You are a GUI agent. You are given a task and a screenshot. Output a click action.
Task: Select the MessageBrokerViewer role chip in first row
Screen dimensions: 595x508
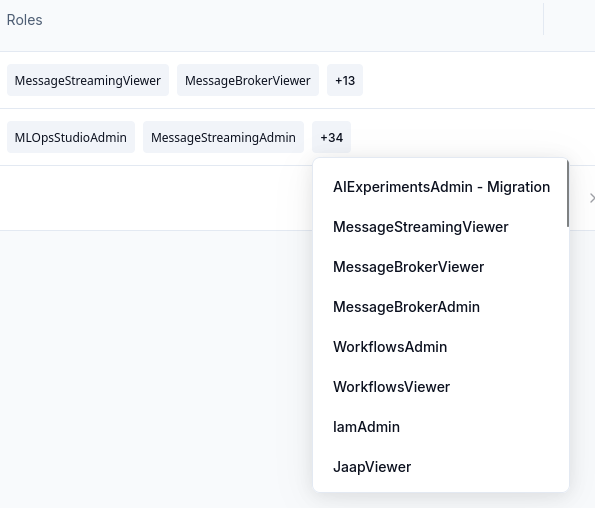click(248, 80)
